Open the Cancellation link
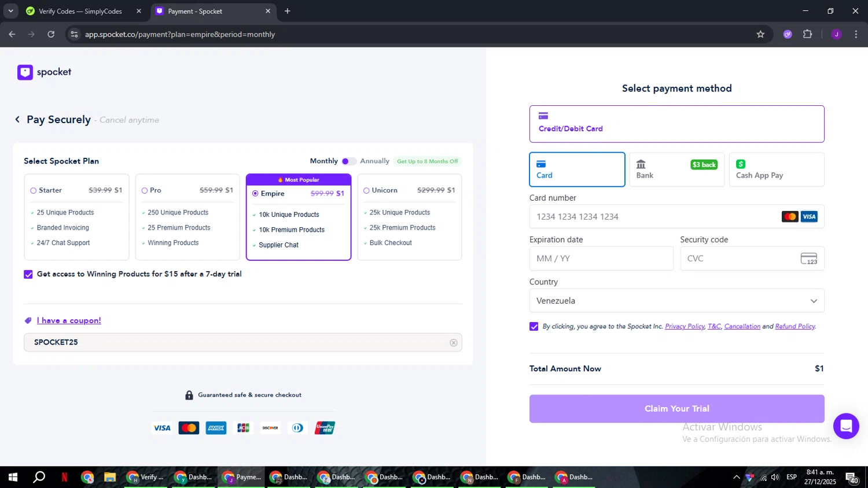This screenshot has width=868, height=488. tap(742, 327)
